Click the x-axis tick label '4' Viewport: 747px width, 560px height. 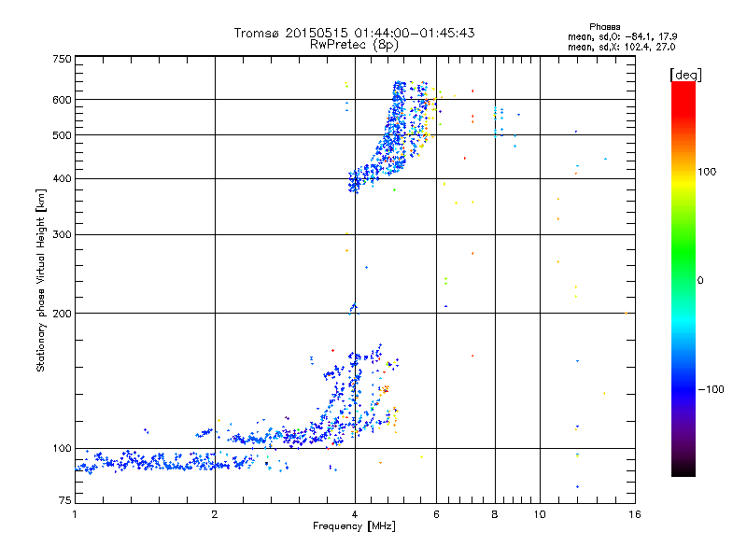click(x=355, y=514)
